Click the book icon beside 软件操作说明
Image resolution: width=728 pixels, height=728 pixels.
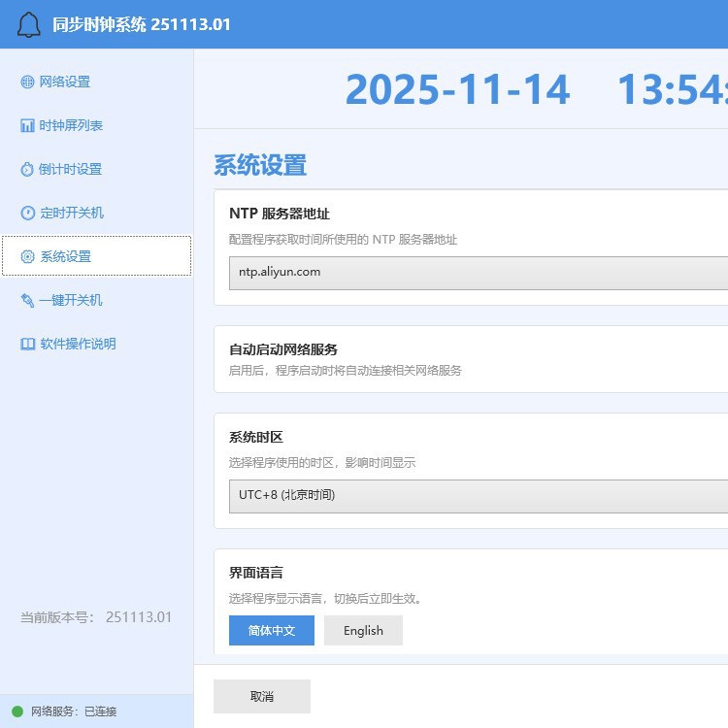(27, 344)
